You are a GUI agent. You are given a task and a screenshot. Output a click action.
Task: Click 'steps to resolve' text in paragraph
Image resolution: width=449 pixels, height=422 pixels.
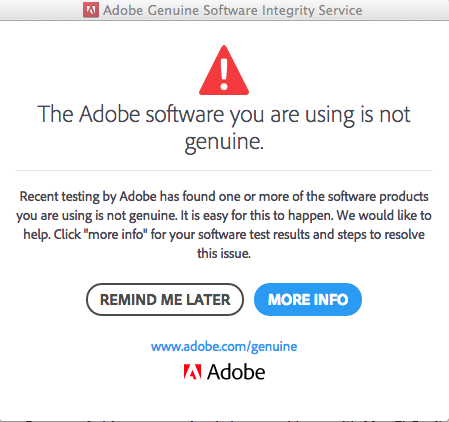point(381,234)
